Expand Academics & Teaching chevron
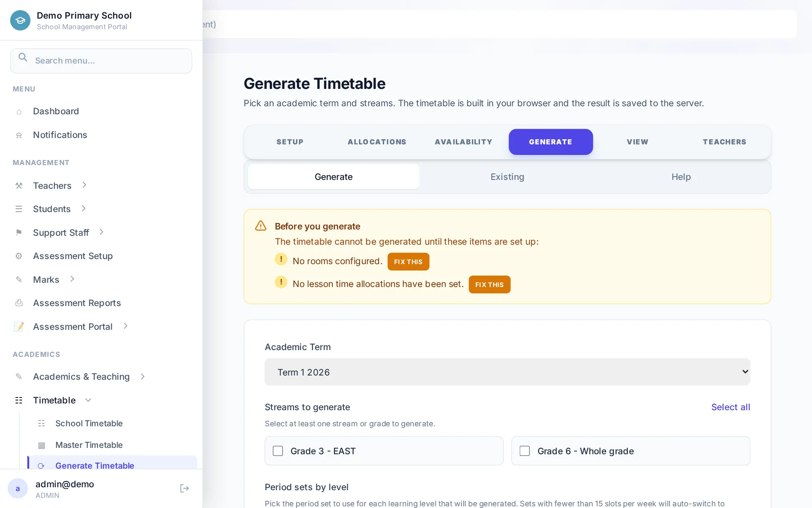This screenshot has height=508, width=812. (143, 376)
